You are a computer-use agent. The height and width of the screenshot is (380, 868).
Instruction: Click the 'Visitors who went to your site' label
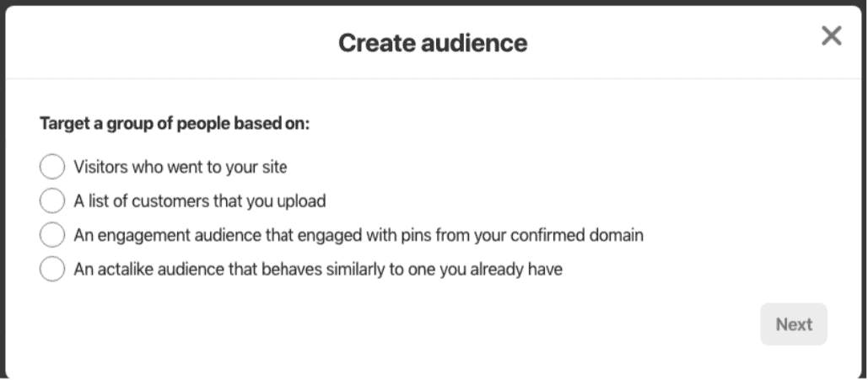pyautogui.click(x=181, y=167)
